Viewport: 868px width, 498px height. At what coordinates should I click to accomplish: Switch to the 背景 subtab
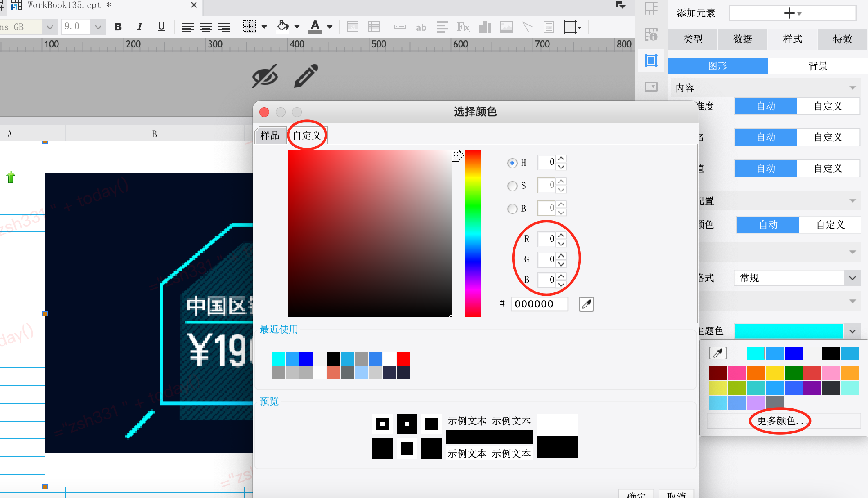tap(818, 66)
